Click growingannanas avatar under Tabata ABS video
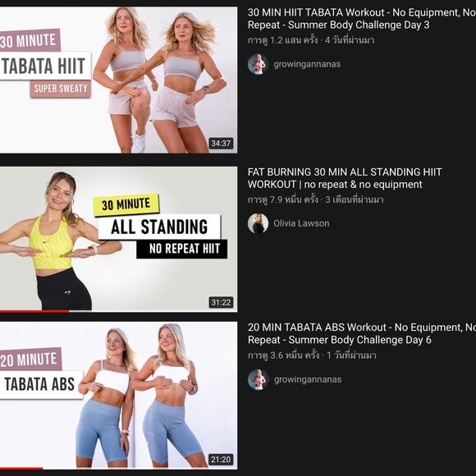The width and height of the screenshot is (476, 476). tap(258, 379)
